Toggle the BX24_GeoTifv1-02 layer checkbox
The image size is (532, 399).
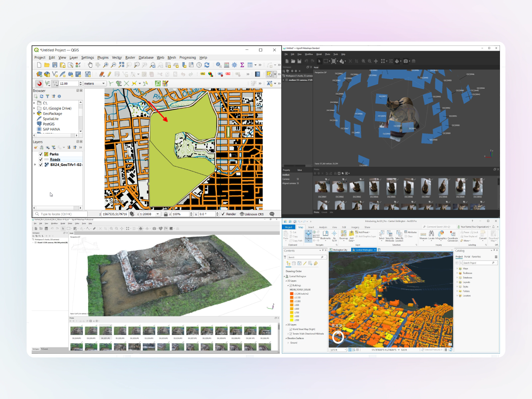pyautogui.click(x=41, y=165)
